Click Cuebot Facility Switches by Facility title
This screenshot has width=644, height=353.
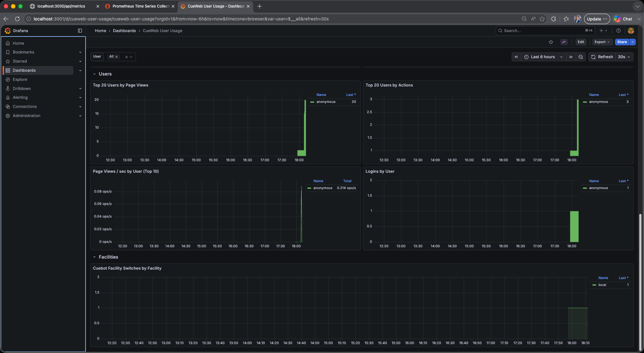click(127, 268)
